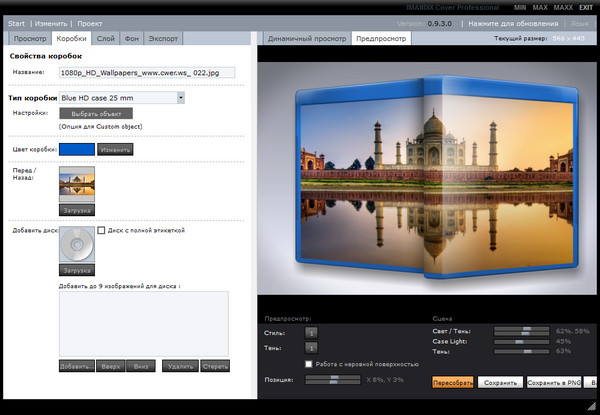Open the Тип коробки dropdown
Image resolution: width=600 pixels, height=415 pixels.
(180, 98)
